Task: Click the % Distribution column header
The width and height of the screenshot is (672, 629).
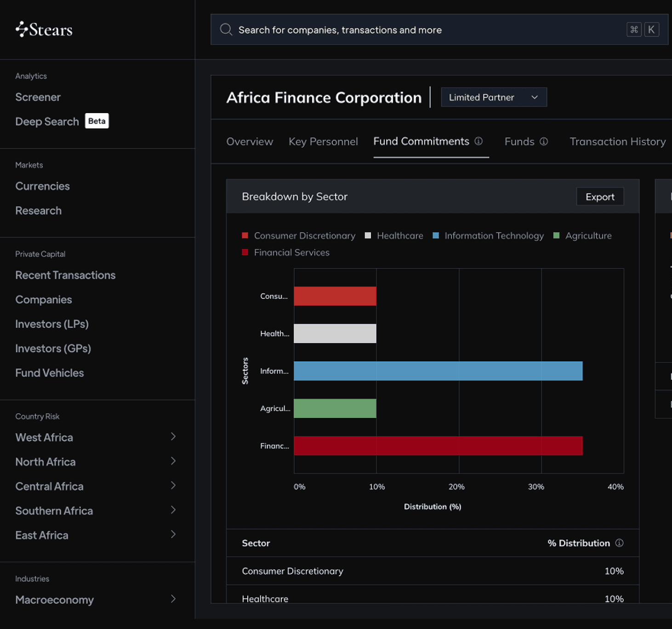Action: pos(579,543)
